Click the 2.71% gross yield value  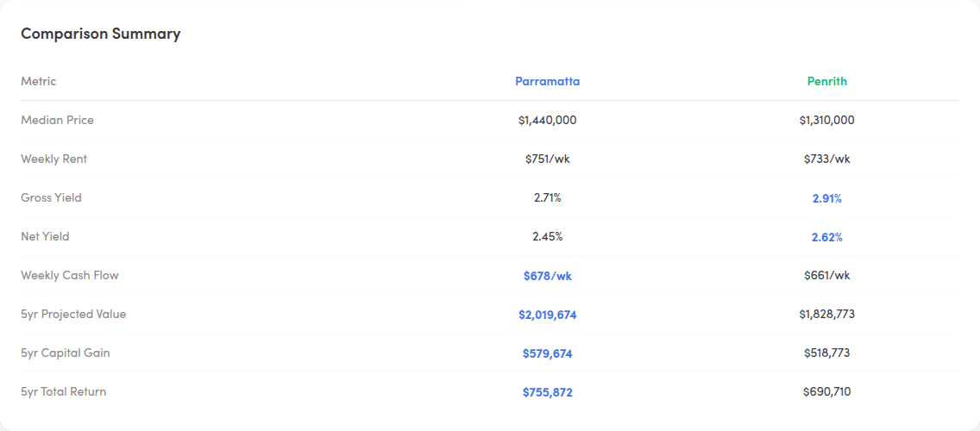click(x=548, y=197)
